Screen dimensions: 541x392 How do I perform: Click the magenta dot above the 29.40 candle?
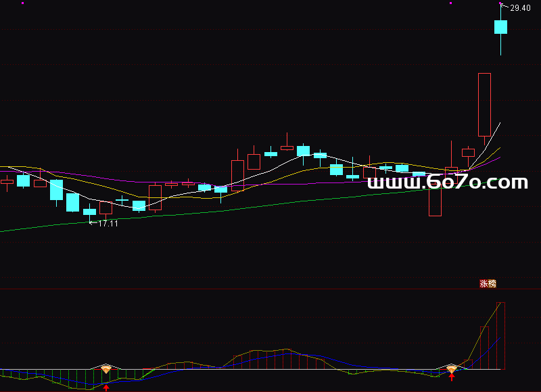501,3
